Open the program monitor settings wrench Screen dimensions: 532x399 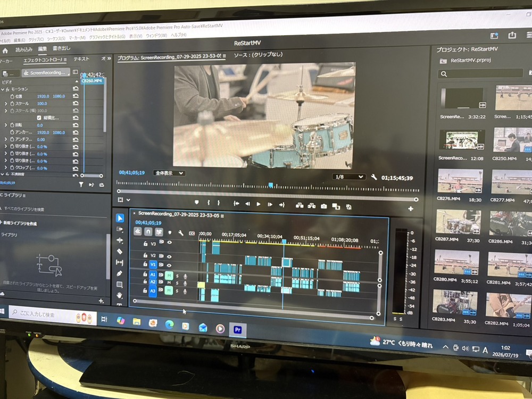(x=374, y=177)
